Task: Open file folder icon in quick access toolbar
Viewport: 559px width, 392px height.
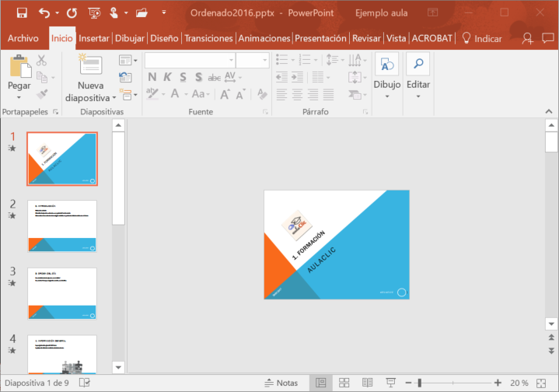Action: tap(141, 13)
